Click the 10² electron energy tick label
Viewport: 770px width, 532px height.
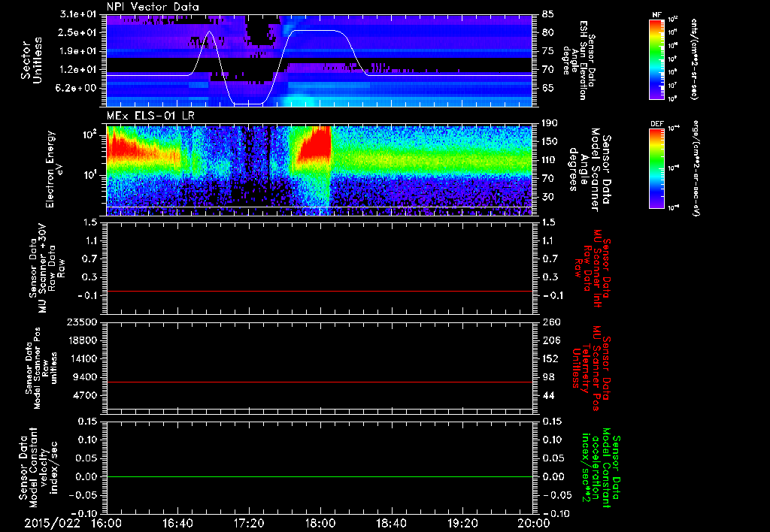tap(90, 135)
